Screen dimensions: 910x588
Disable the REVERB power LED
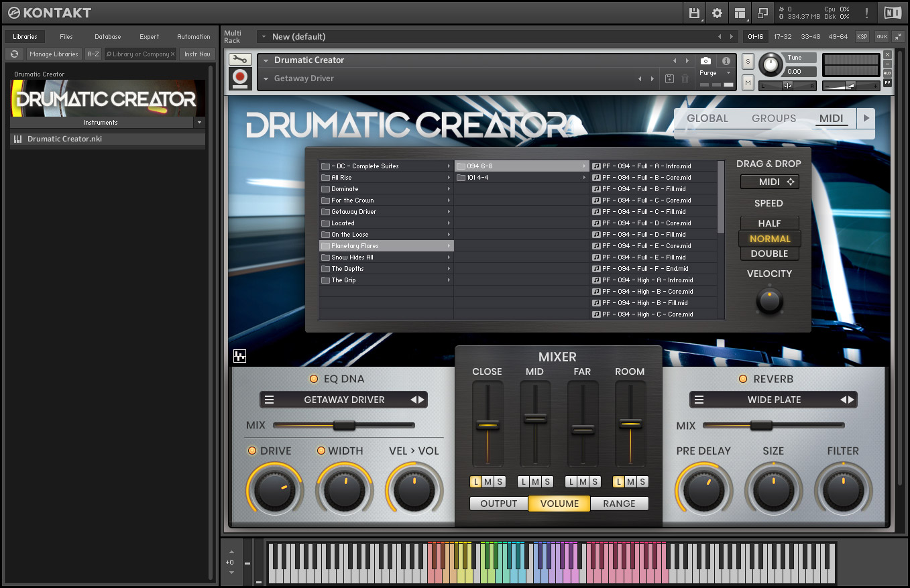pyautogui.click(x=743, y=379)
